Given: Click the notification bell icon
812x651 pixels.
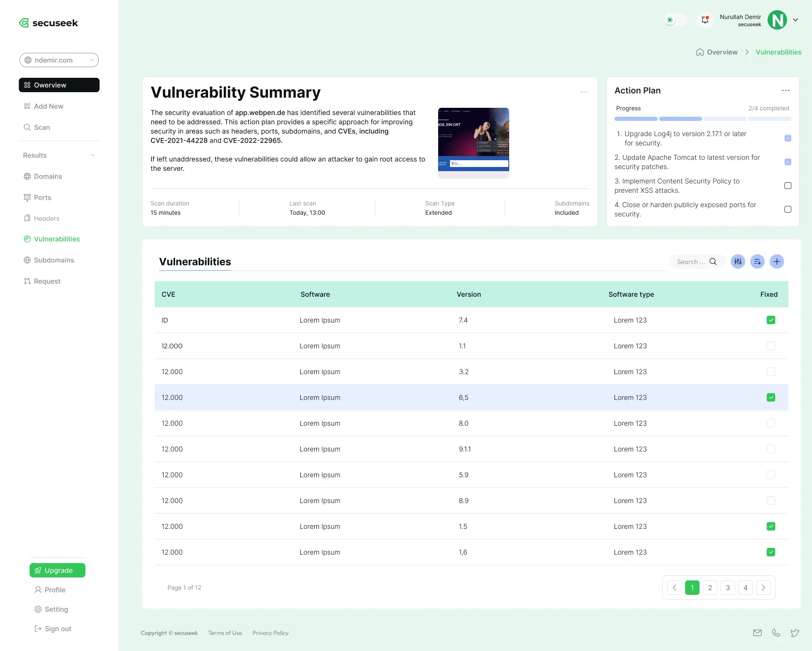Looking at the screenshot, I should point(705,20).
